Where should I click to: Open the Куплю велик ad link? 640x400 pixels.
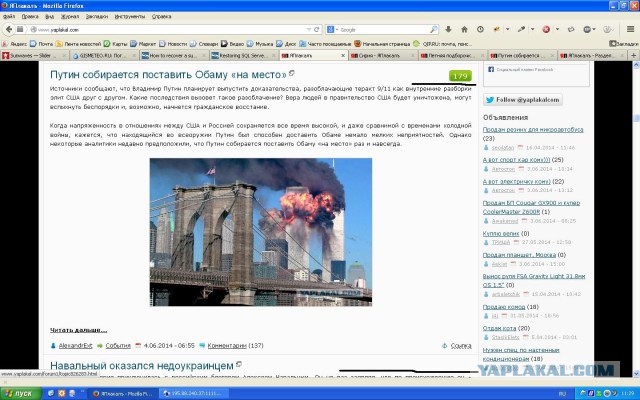(501, 233)
